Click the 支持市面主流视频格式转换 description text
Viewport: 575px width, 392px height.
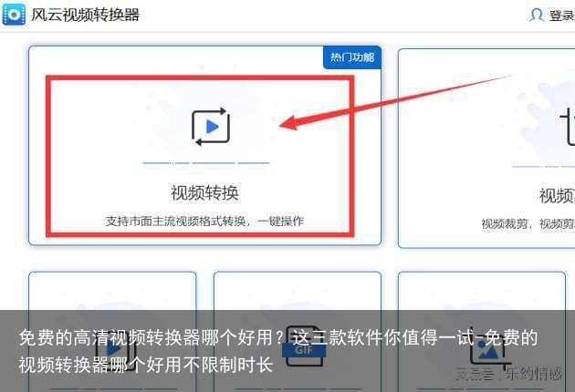[204, 221]
